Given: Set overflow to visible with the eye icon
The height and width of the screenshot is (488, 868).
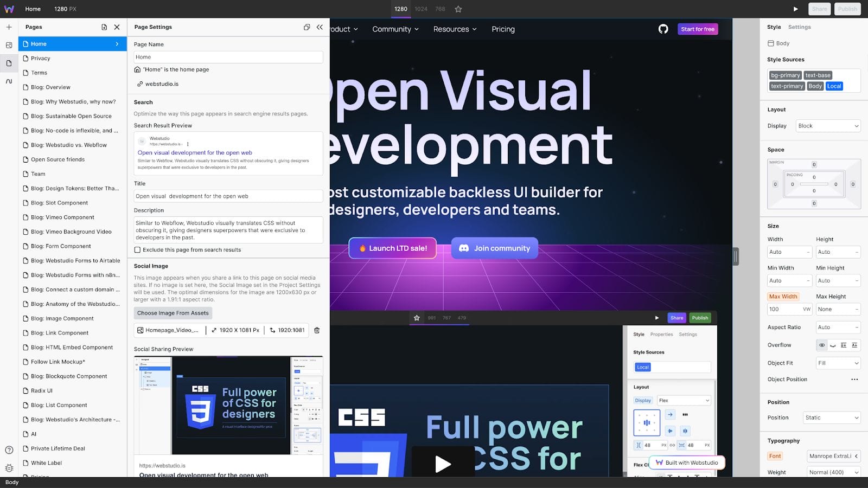Looking at the screenshot, I should tap(822, 345).
